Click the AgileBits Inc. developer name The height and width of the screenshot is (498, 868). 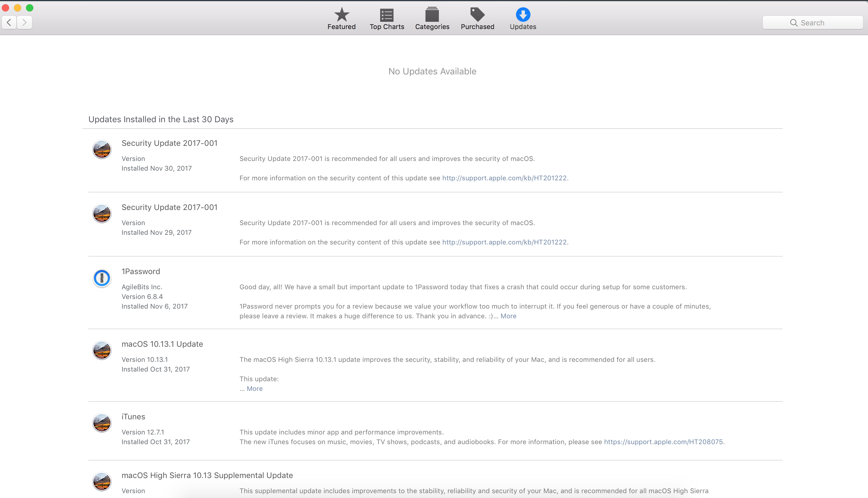coord(142,287)
